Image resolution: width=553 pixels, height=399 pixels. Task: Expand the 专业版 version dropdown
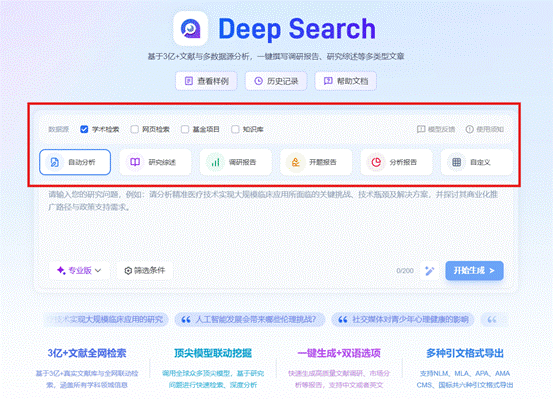click(79, 271)
